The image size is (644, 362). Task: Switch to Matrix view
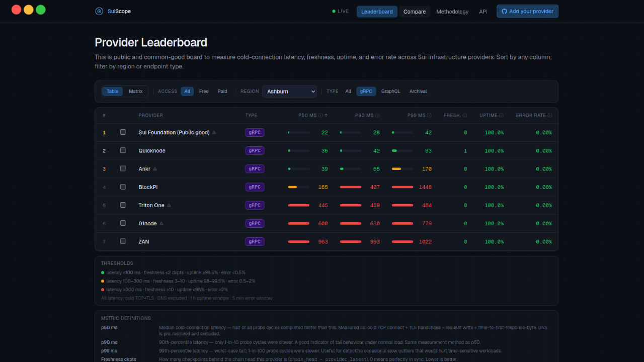[x=136, y=92]
